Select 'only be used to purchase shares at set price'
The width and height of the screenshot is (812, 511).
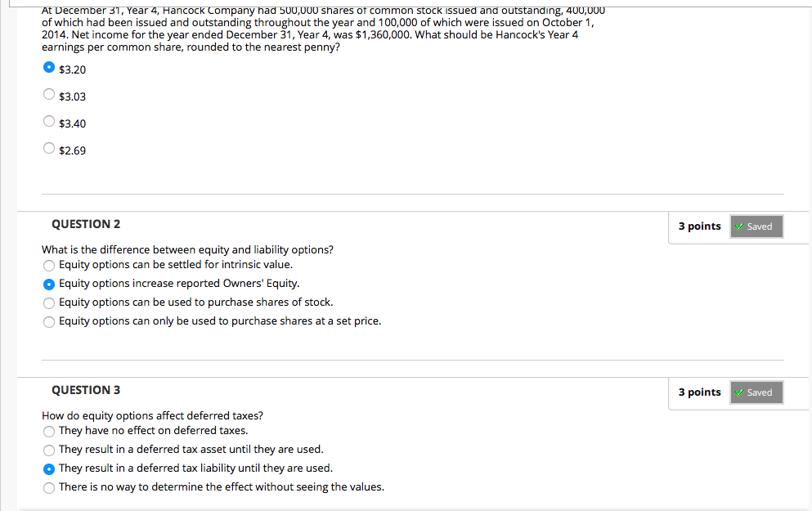[x=49, y=321]
